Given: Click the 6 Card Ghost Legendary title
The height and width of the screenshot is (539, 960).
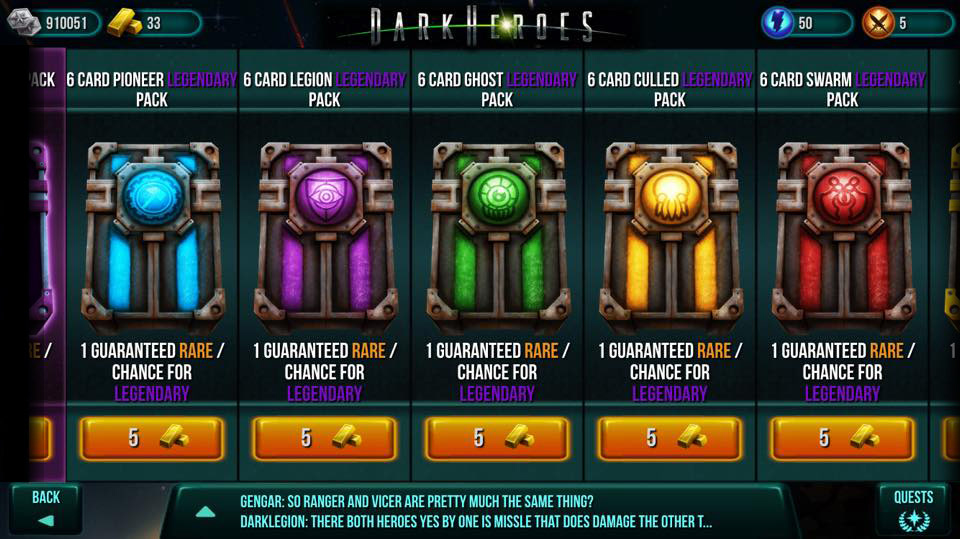Looking at the screenshot, I should click(497, 89).
